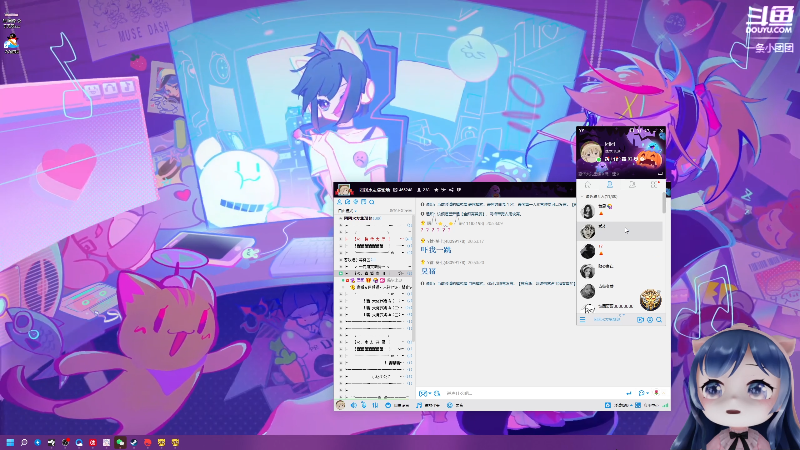Open the mode dropdown above the channel tree
800x450 pixels.
coord(346,210)
